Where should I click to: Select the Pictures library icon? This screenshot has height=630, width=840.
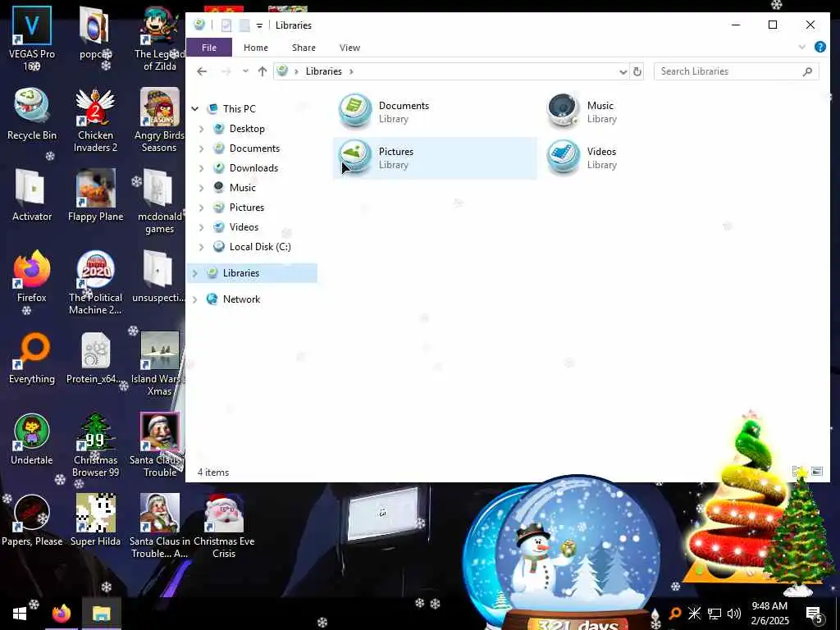coord(355,157)
